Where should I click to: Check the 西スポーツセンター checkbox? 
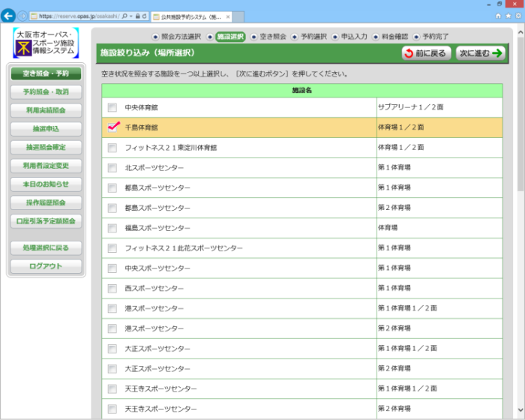(112, 288)
